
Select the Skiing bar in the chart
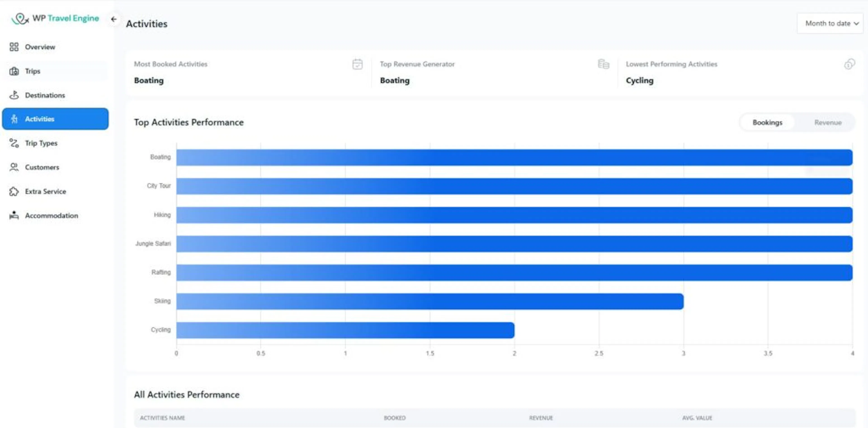click(x=430, y=301)
